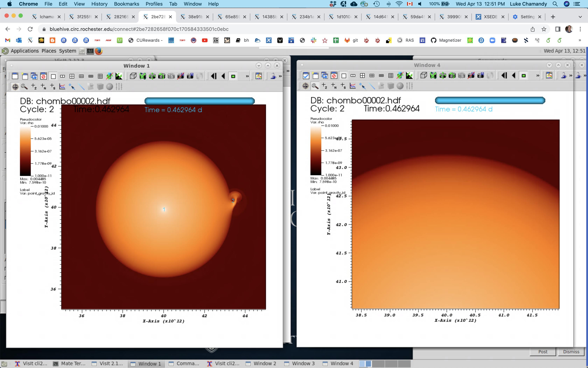The width and height of the screenshot is (588, 368).
Task: Click Dismiss button
Action: (571, 352)
